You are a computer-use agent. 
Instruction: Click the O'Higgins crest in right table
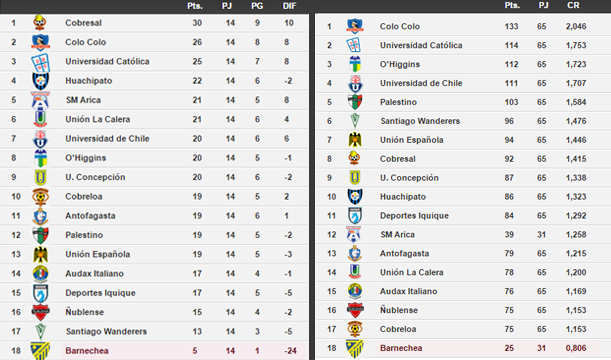(x=355, y=64)
